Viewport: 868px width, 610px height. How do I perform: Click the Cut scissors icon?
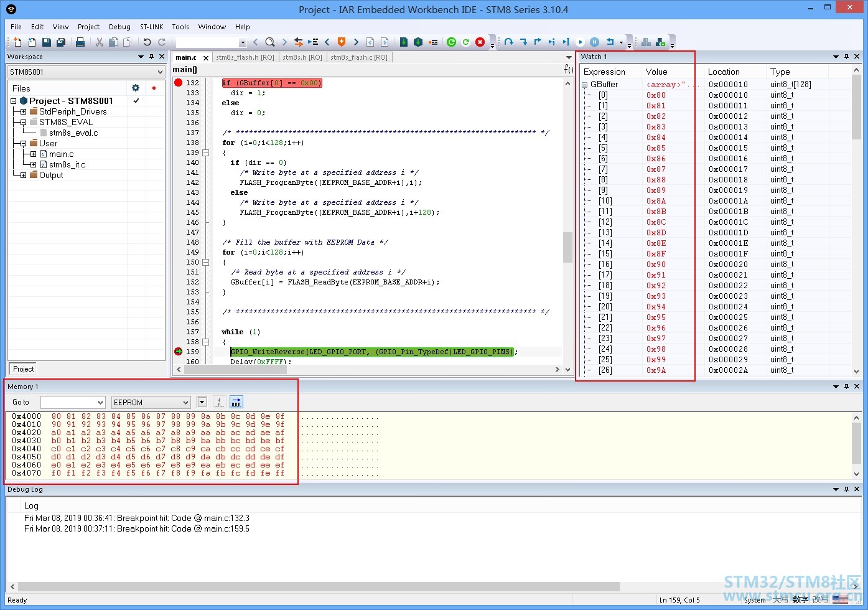click(x=99, y=42)
